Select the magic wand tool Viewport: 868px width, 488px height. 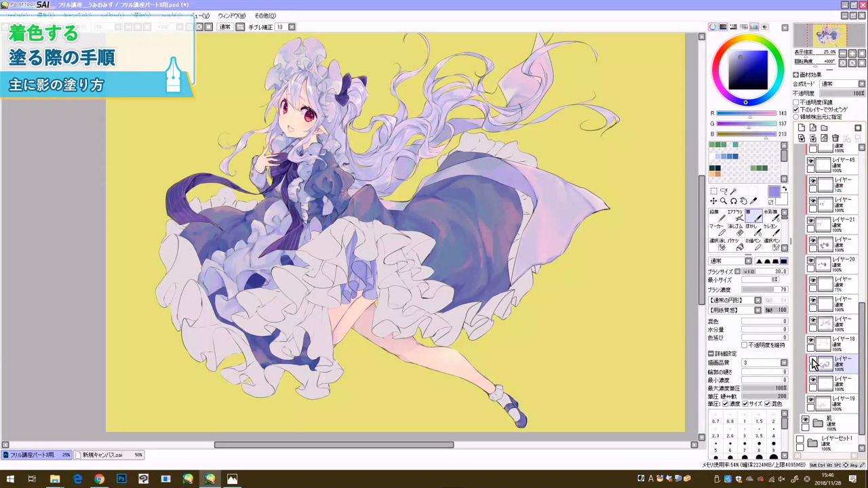point(734,192)
